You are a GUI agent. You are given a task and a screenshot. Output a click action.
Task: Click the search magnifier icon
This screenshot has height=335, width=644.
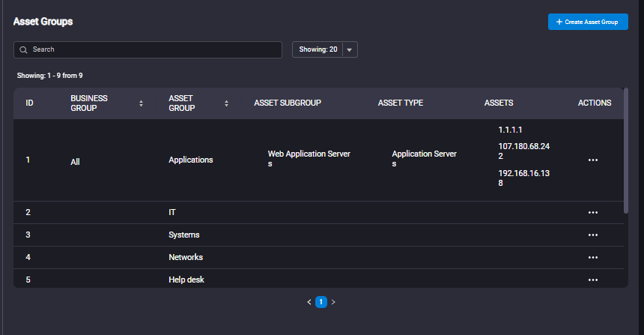(23, 49)
